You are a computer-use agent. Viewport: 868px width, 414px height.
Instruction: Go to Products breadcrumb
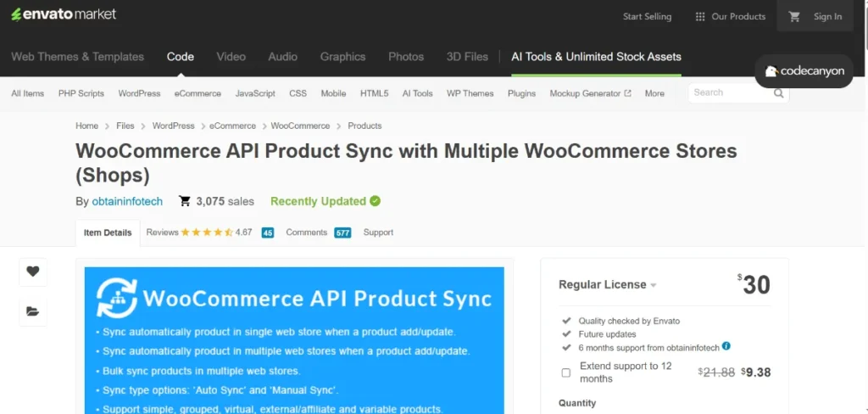[x=364, y=126]
